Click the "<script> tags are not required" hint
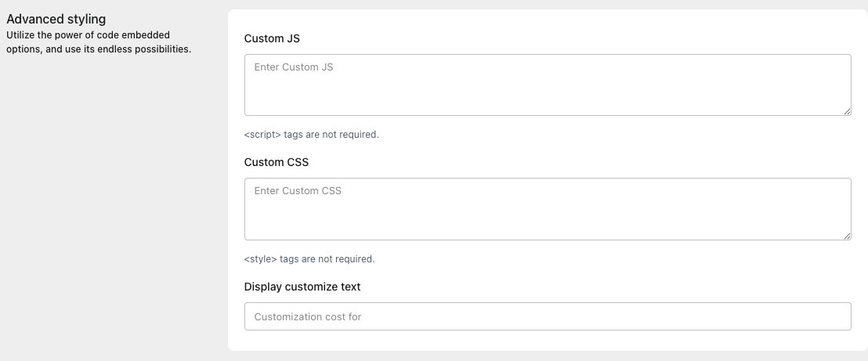 311,135
